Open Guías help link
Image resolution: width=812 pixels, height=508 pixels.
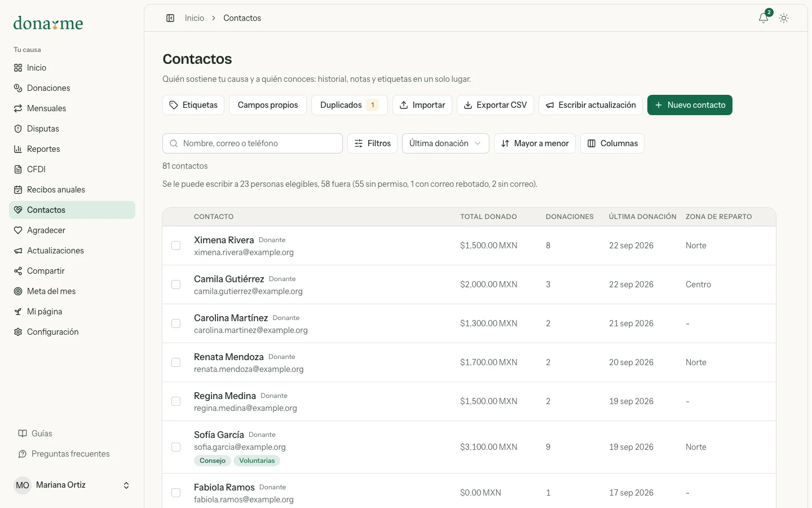click(x=72, y=433)
